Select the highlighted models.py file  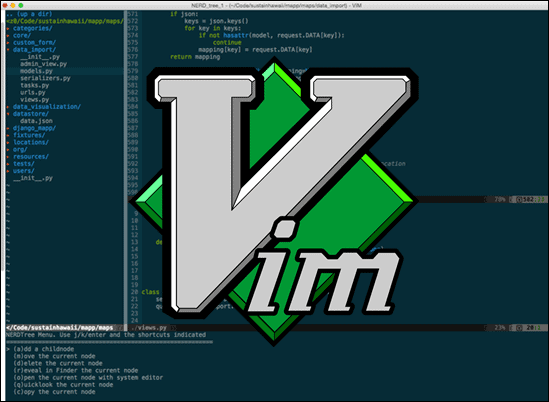(x=36, y=71)
